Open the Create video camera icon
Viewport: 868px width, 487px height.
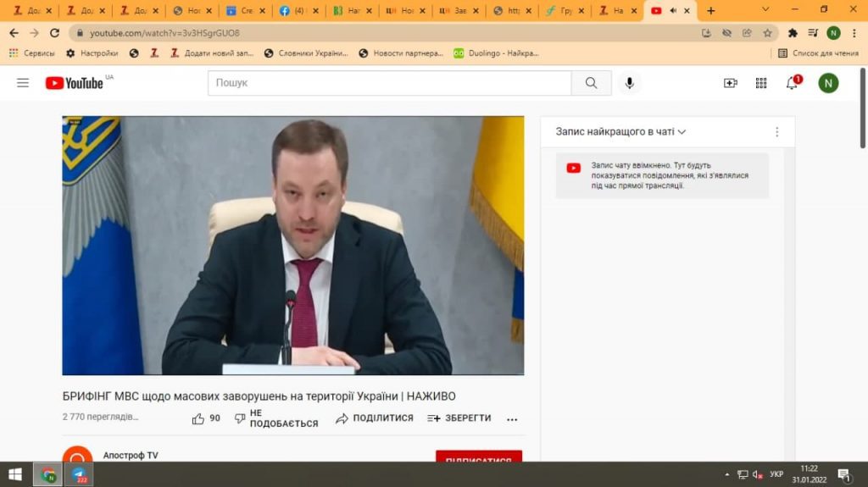pyautogui.click(x=730, y=83)
